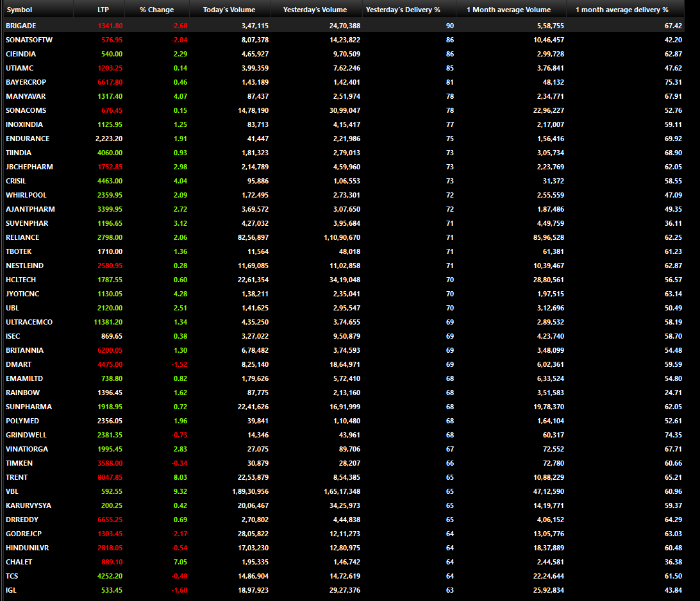Select the TBOTEK symbol
This screenshot has width=700, height=601.
[19, 251]
